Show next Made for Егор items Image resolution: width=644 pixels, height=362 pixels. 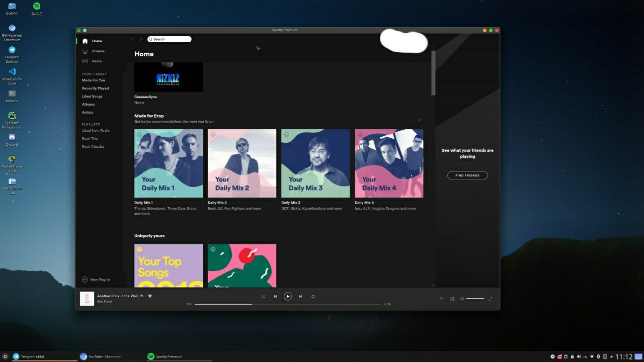pyautogui.click(x=420, y=120)
